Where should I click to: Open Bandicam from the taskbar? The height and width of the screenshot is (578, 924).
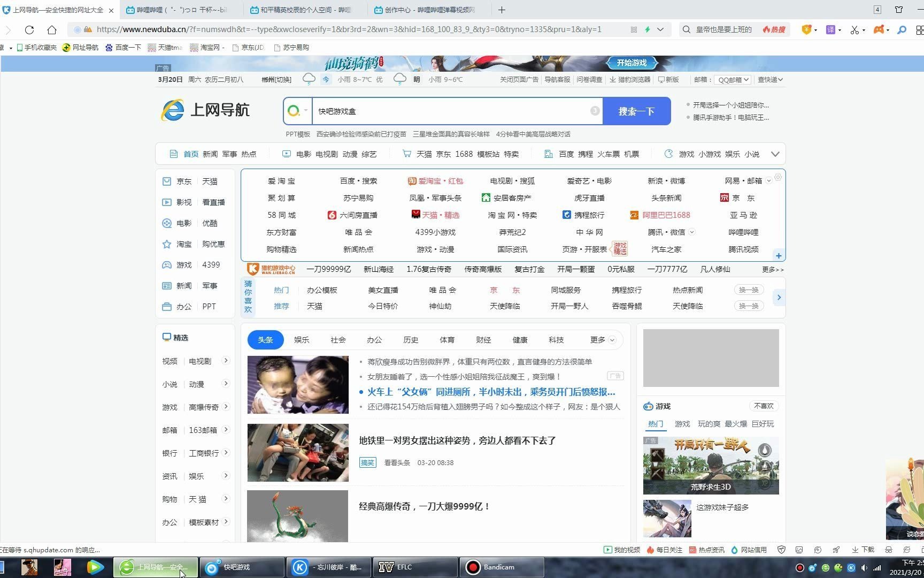coord(502,567)
